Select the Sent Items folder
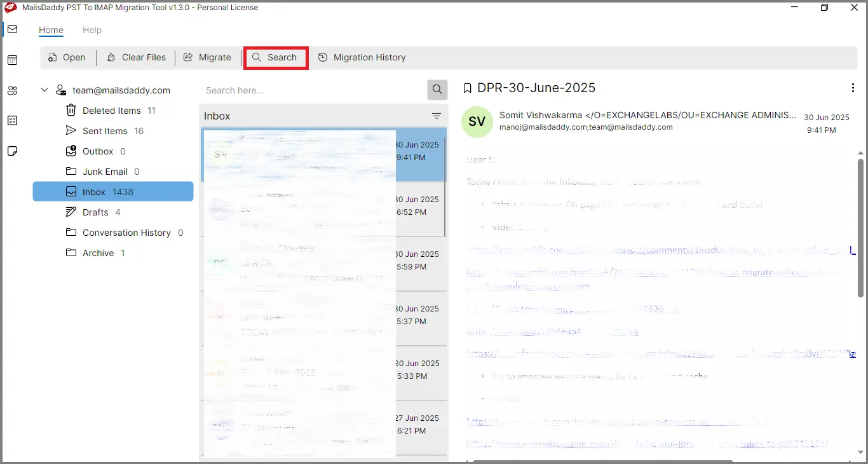Image resolution: width=868 pixels, height=464 pixels. click(105, 131)
